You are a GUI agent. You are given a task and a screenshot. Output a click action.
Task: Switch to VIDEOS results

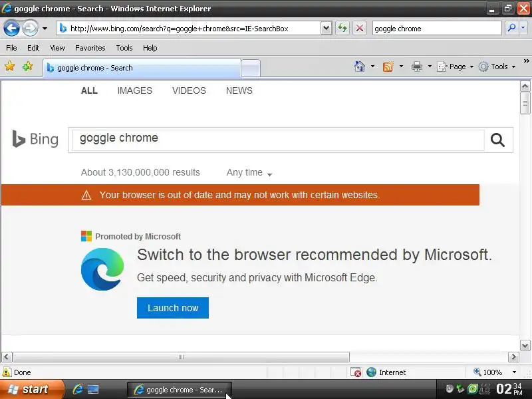click(x=189, y=90)
